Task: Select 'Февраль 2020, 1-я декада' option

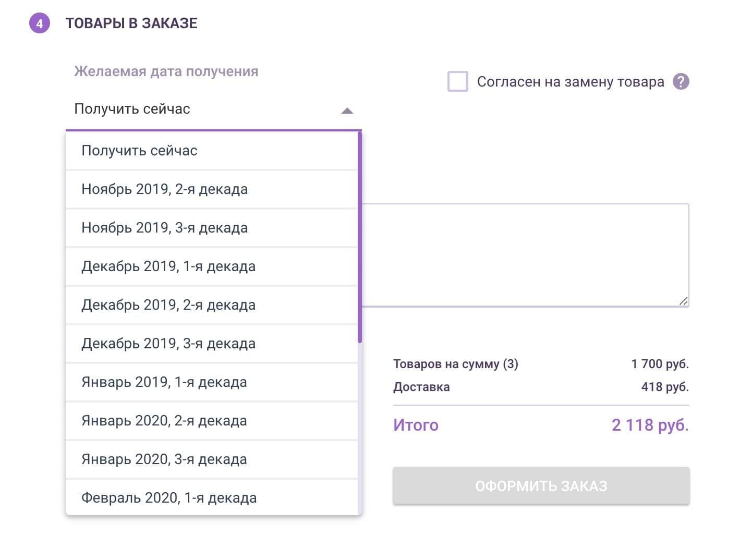Action: click(x=211, y=497)
